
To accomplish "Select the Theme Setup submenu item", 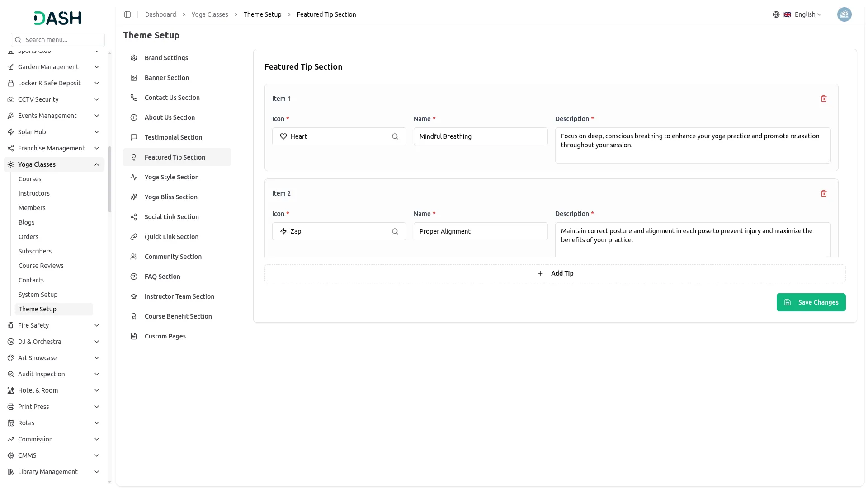I will [x=54, y=309].
